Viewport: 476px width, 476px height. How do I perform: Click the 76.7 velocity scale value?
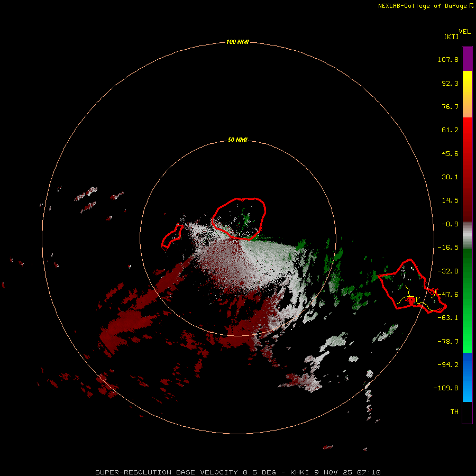[450, 106]
